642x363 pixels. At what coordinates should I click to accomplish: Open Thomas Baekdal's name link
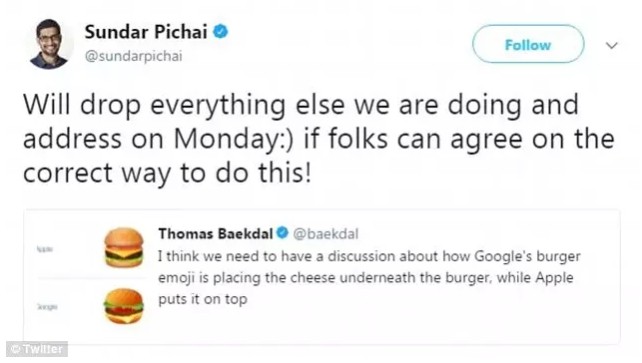(216, 233)
